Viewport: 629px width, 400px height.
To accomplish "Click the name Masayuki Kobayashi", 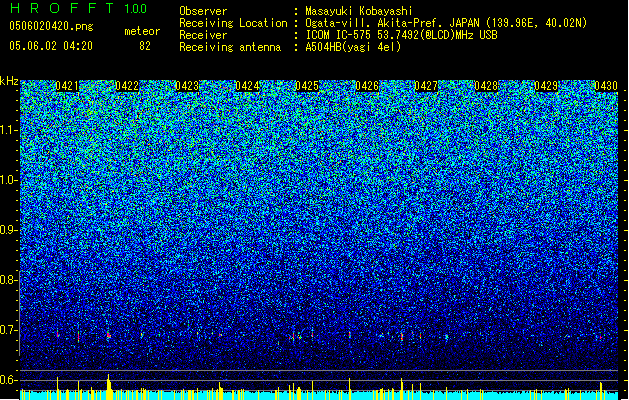I will click(359, 11).
